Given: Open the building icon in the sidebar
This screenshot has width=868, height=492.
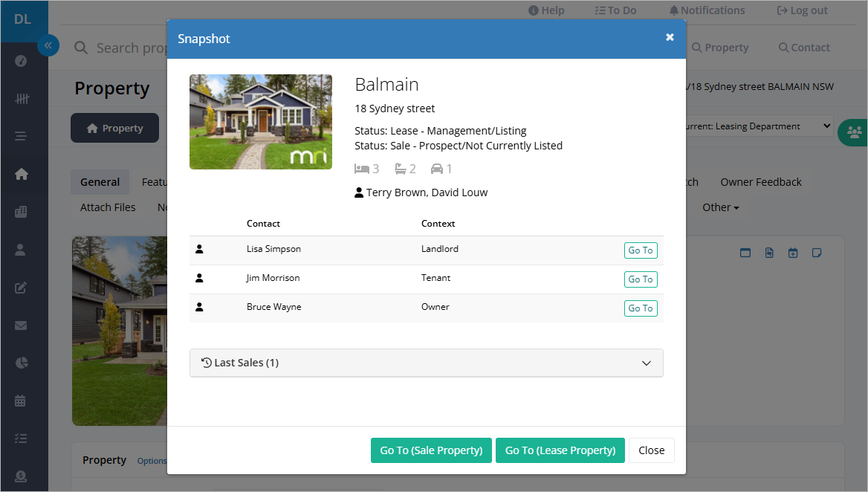Looking at the screenshot, I should pyautogui.click(x=21, y=211).
